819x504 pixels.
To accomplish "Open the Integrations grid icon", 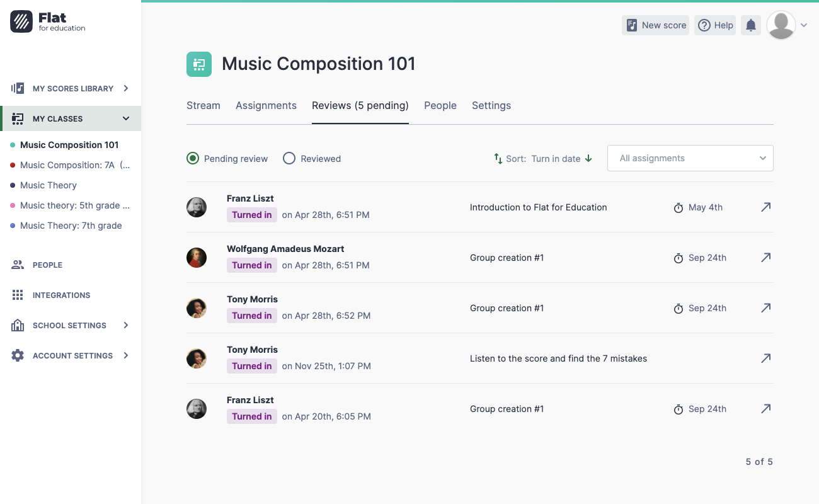I will [x=18, y=295].
